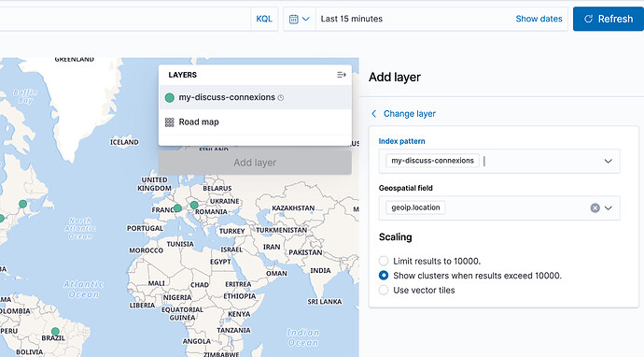644x357 pixels.
Task: Switch query language via the KQL button
Action: coord(264,19)
